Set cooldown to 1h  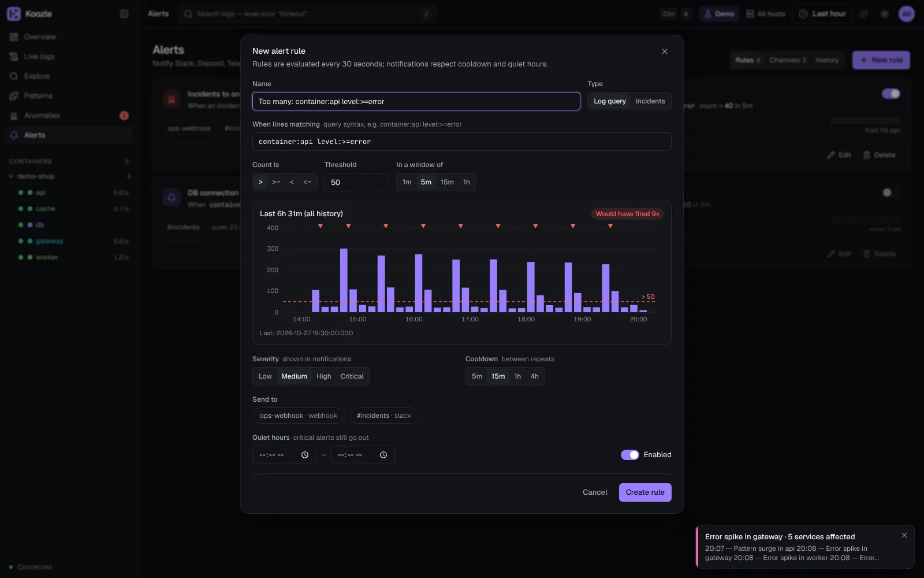[517, 376]
